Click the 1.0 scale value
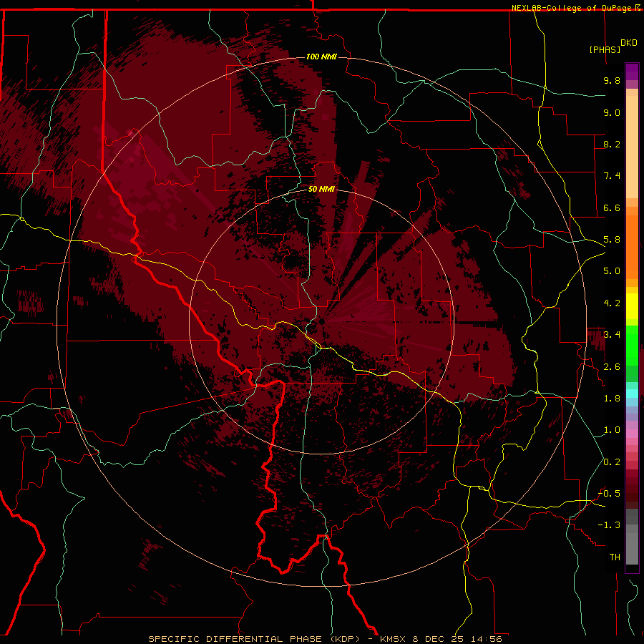644x644 pixels. click(612, 430)
